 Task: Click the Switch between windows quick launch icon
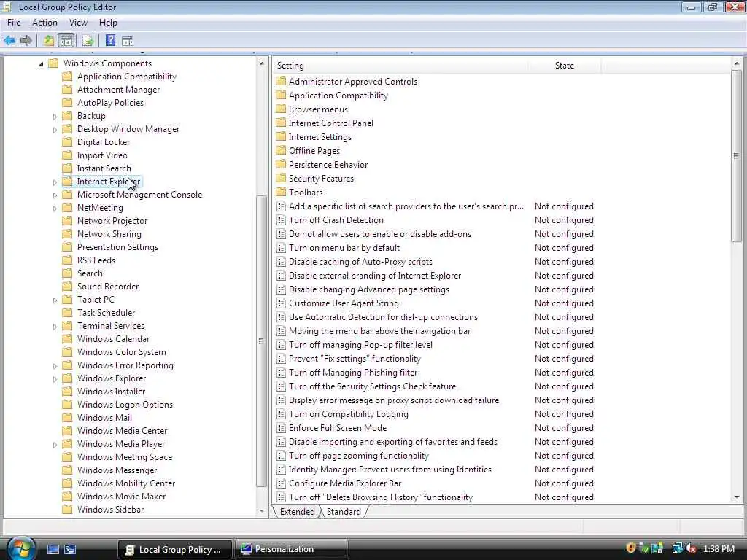click(70, 550)
